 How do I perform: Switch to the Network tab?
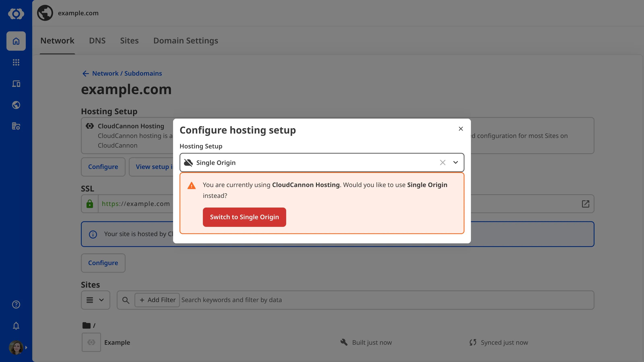[57, 41]
